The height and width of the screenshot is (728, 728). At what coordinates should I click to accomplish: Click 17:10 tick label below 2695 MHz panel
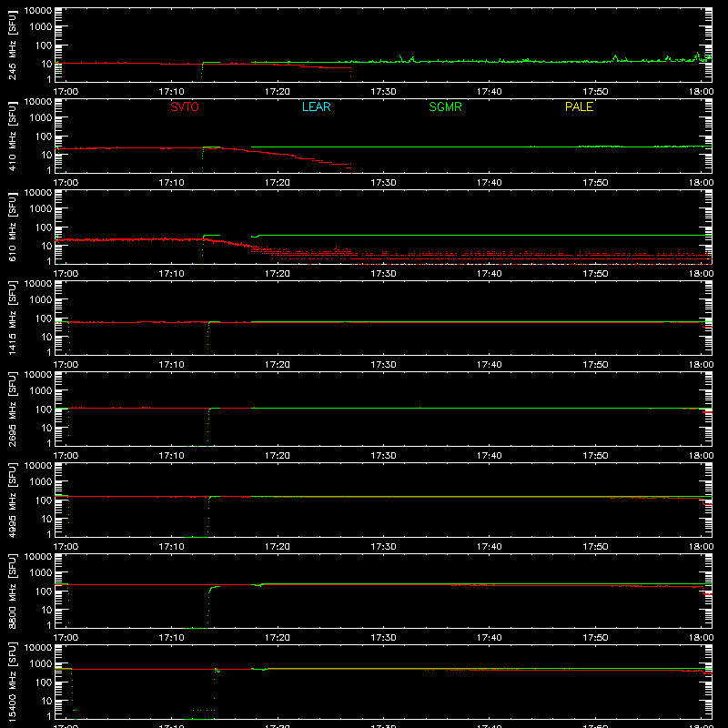click(172, 456)
